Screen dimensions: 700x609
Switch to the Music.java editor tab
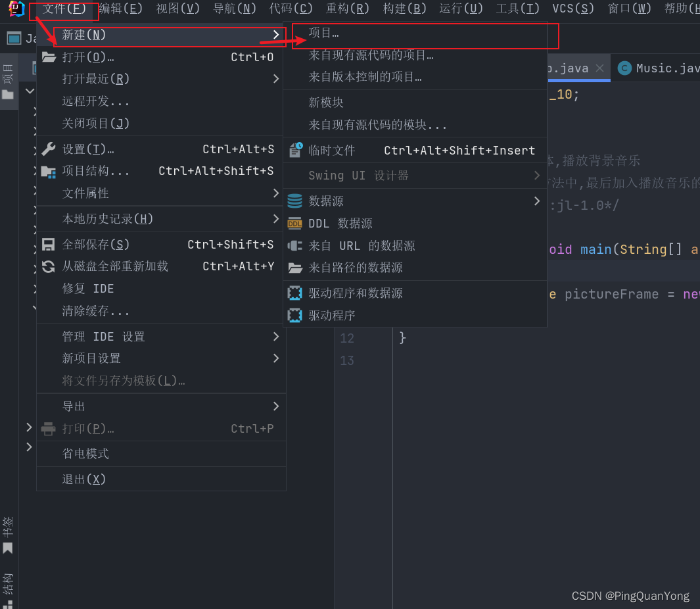click(x=657, y=68)
